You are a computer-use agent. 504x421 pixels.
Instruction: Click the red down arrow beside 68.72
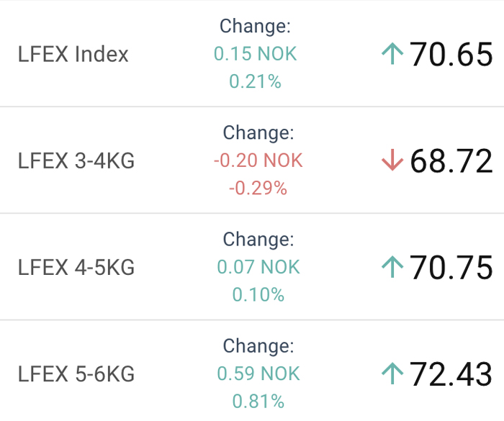tap(392, 160)
